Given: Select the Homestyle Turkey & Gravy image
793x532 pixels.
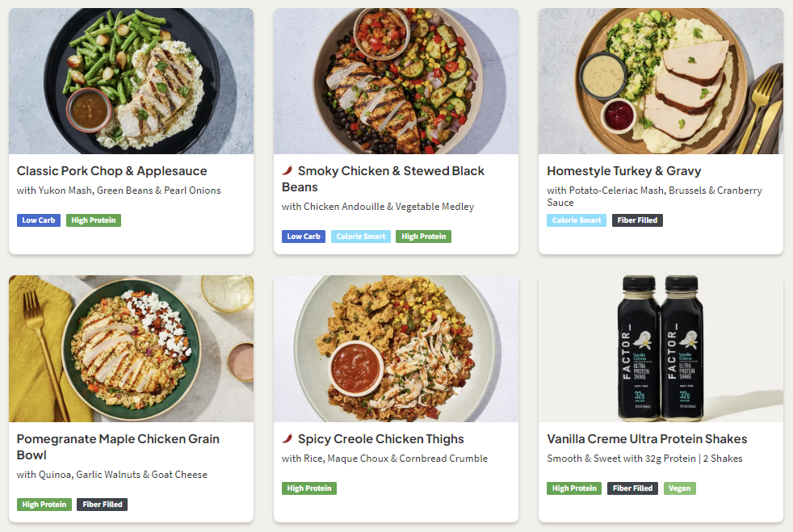Looking at the screenshot, I should [x=661, y=81].
